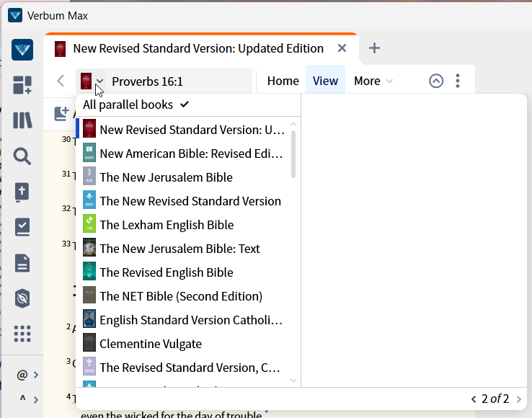Click the Lexham English Bible green cover
The height and width of the screenshot is (418, 532).
pos(89,223)
